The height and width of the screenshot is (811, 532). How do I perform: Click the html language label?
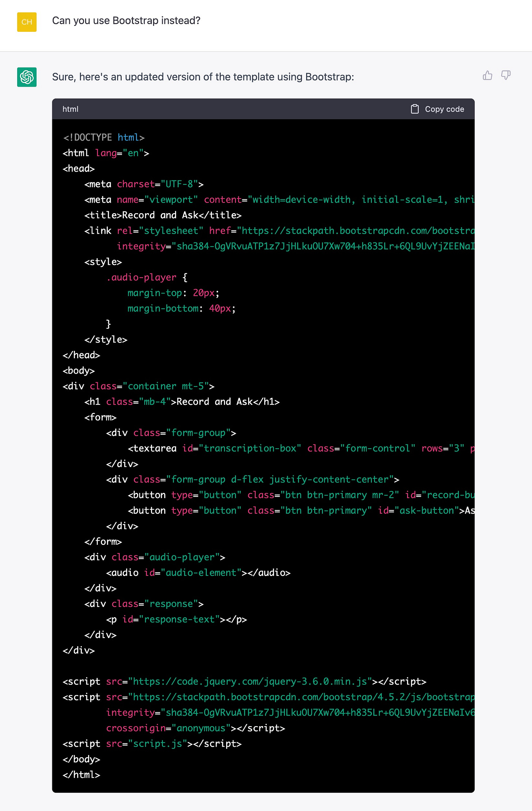(x=70, y=109)
